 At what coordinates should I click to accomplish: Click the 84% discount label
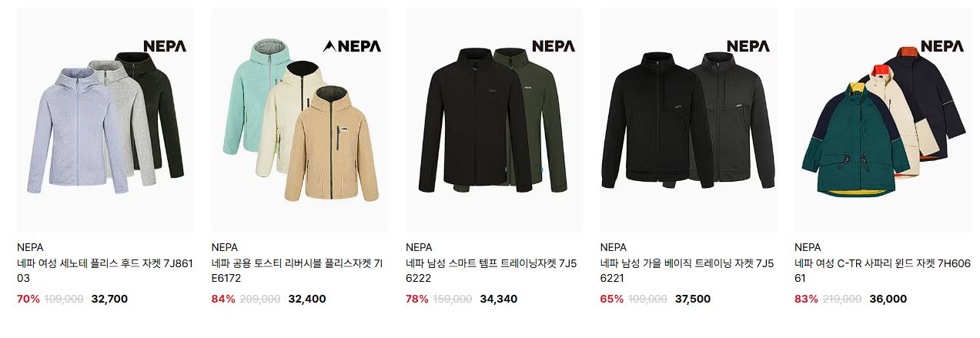[x=223, y=299]
